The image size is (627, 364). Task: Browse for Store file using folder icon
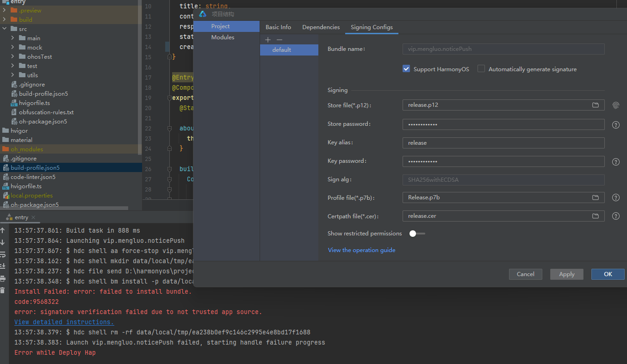point(596,105)
